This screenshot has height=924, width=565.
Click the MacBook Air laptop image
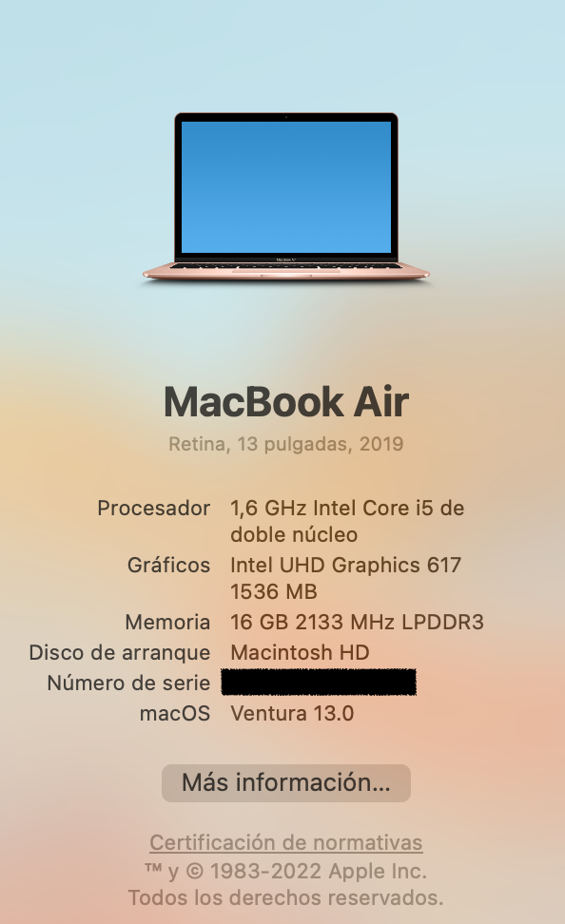286,198
